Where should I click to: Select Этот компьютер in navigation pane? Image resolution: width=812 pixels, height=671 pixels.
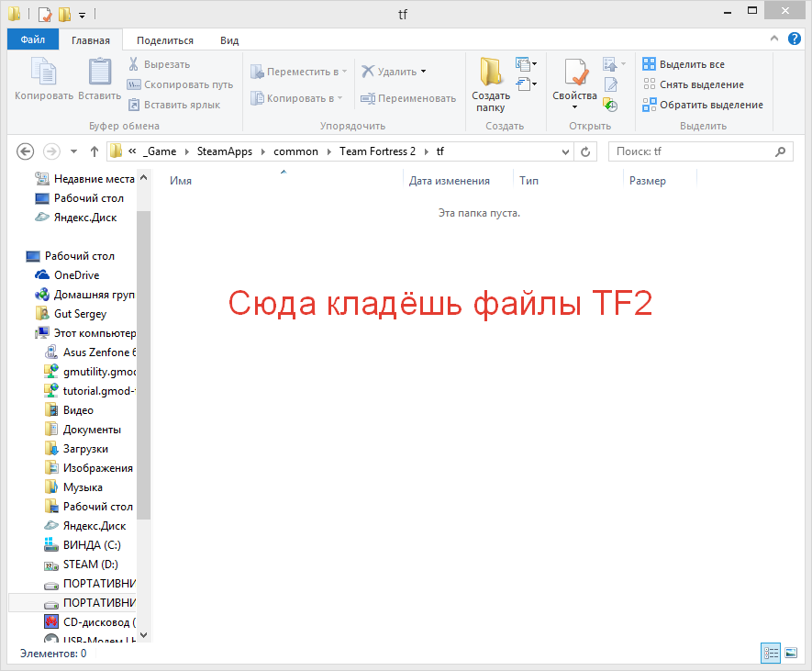[84, 333]
